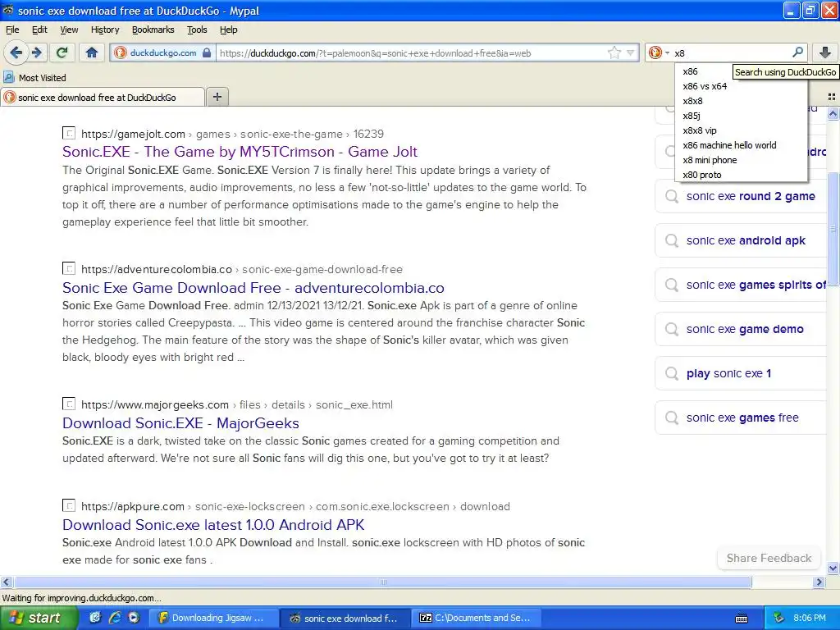
Task: Choose the x80 proto suggestion
Action: (x=741, y=175)
